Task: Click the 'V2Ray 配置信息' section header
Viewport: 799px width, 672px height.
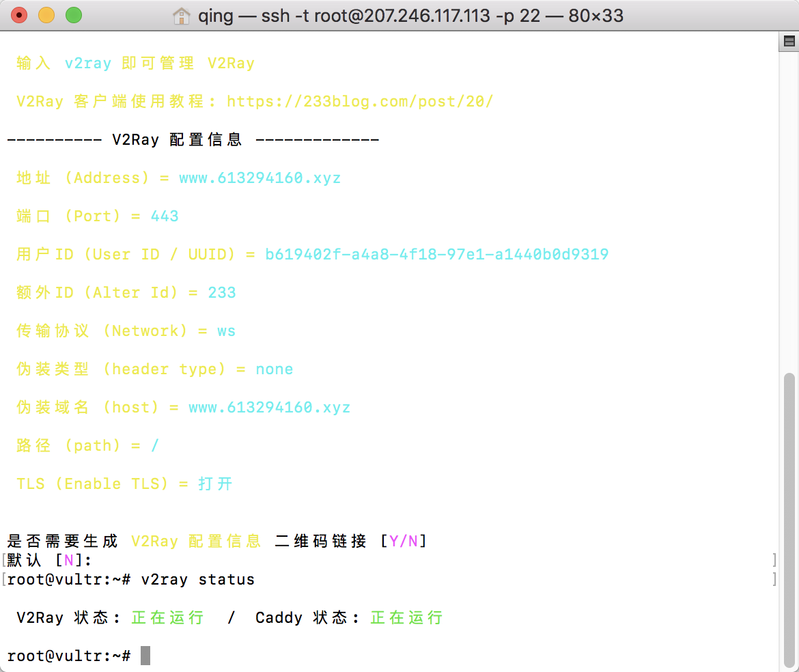Action: click(x=177, y=139)
